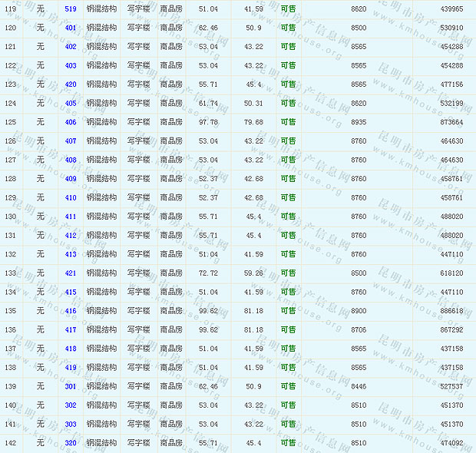Image resolution: width=476 pixels, height=453 pixels.
Task: Click total price 618120 cell
Action: pyautogui.click(x=451, y=273)
